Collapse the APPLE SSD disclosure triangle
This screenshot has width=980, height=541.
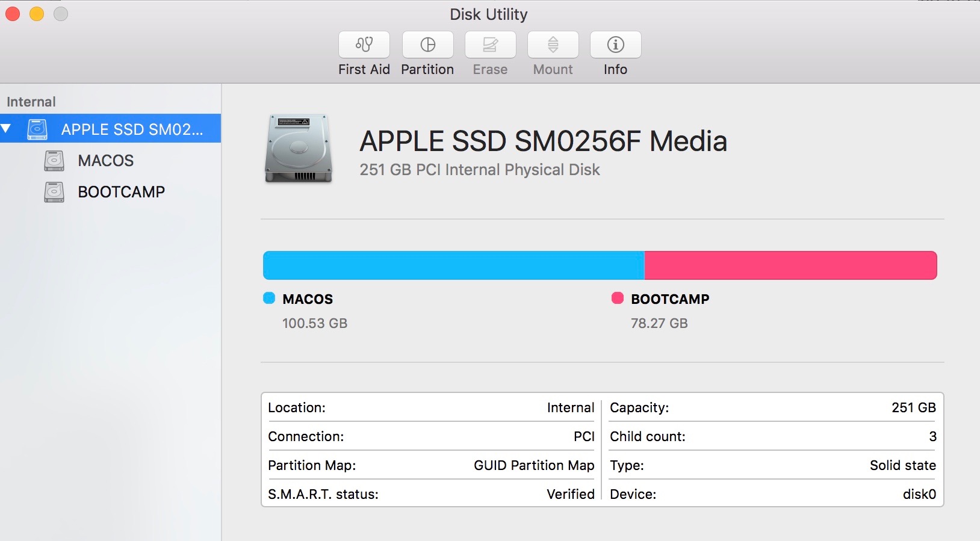(7, 128)
